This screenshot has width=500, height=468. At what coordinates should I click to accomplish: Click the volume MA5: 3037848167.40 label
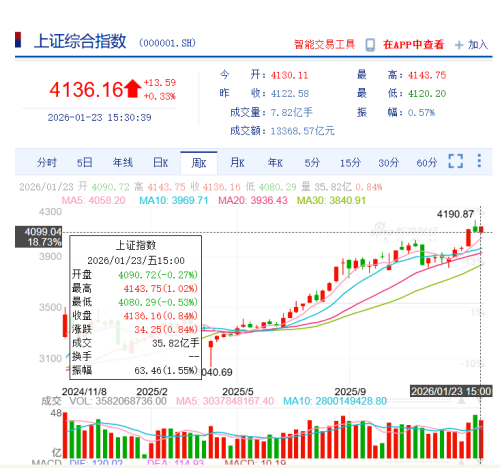click(225, 401)
